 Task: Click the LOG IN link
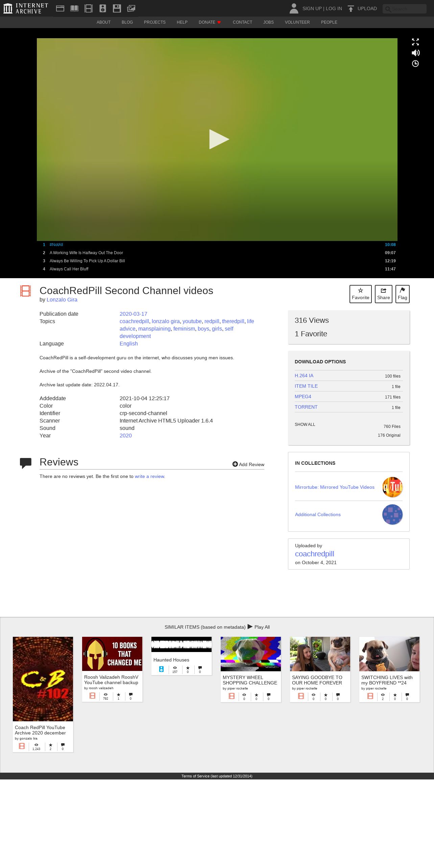point(334,8)
